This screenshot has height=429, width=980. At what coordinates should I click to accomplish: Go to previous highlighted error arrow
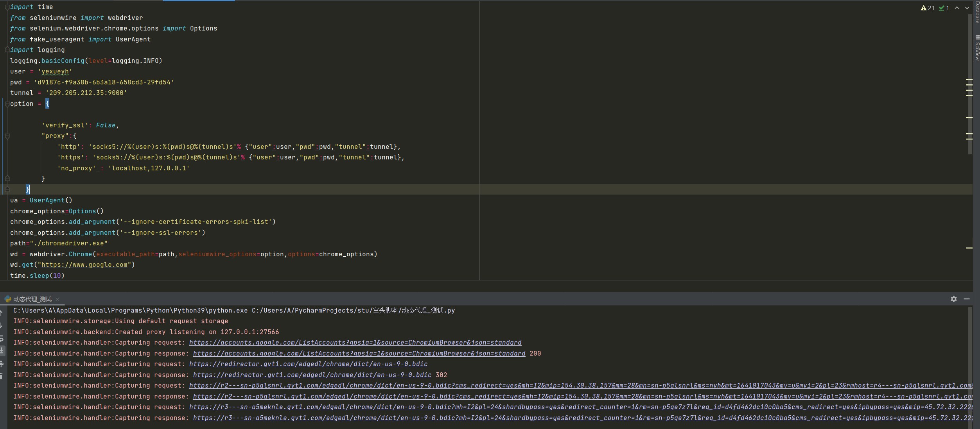click(957, 8)
